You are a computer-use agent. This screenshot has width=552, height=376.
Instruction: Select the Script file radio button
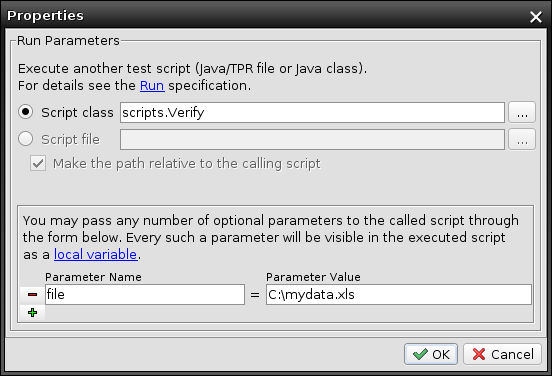(26, 139)
